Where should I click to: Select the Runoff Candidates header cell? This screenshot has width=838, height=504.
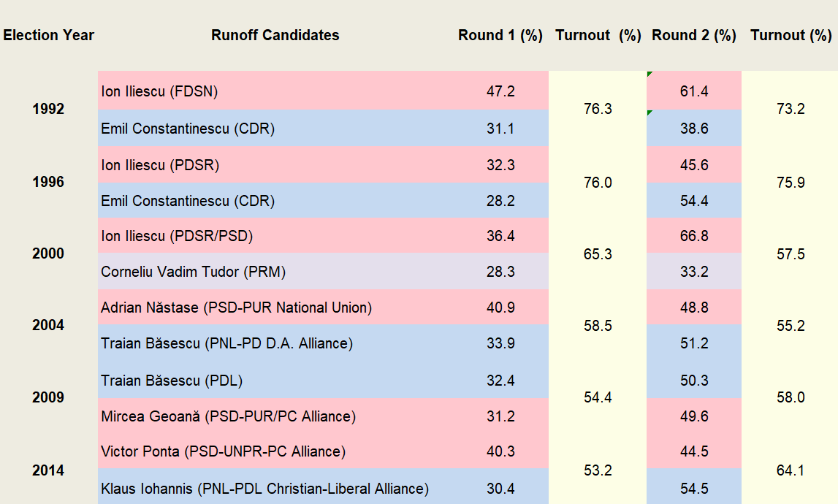[275, 35]
